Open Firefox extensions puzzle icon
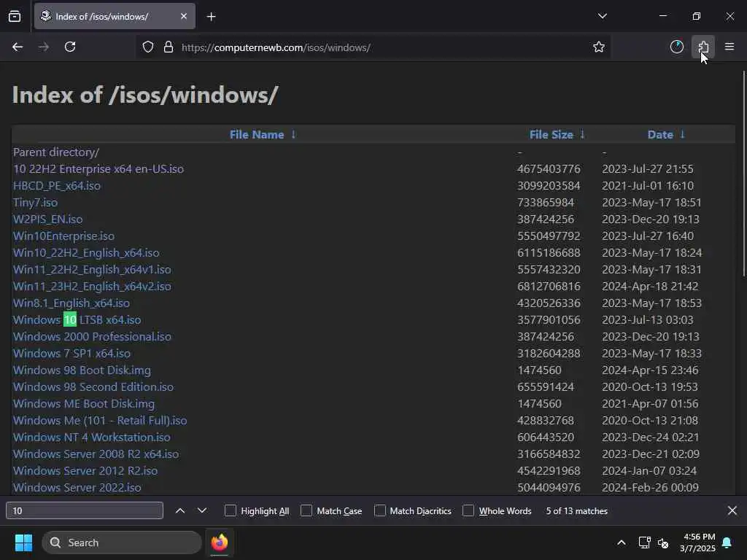This screenshot has width=747, height=560. click(703, 47)
